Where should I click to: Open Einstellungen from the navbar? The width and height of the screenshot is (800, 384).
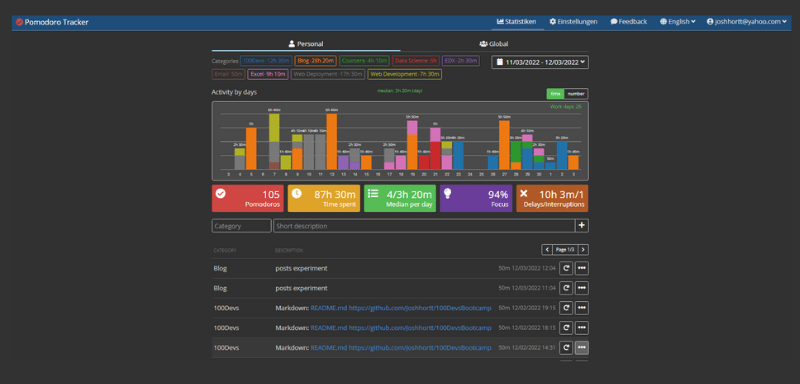pos(573,22)
